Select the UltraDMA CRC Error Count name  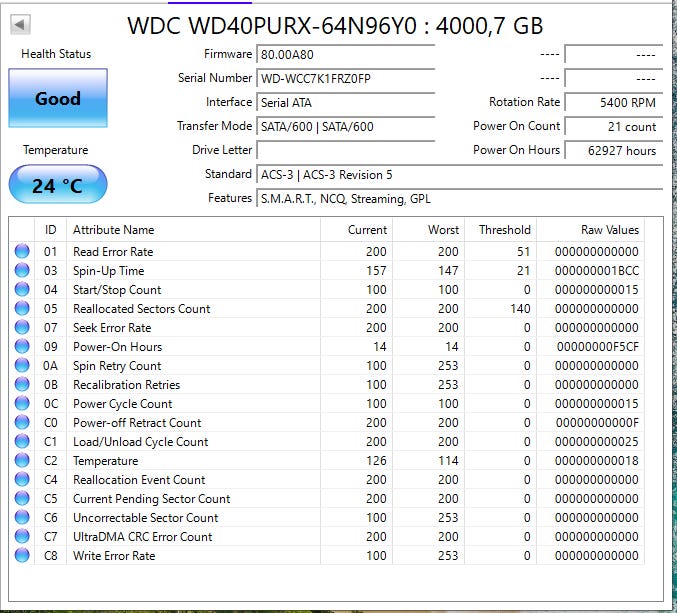pyautogui.click(x=142, y=537)
